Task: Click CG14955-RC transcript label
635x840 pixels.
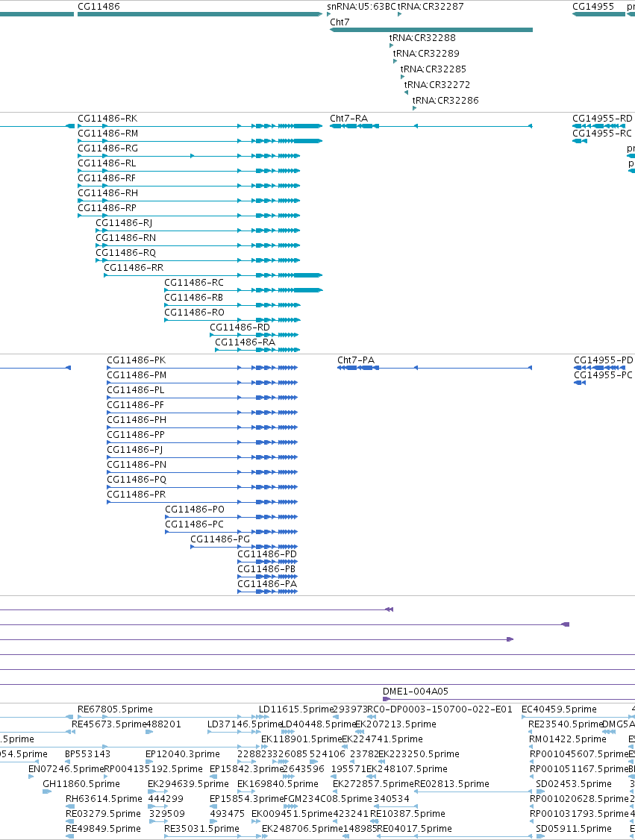Action: click(x=602, y=134)
